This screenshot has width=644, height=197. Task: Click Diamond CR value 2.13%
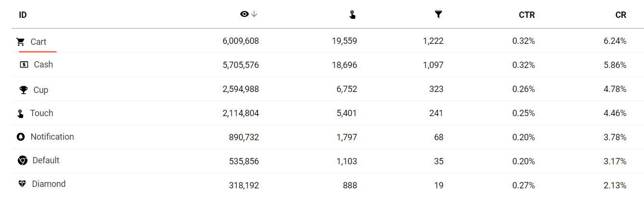pos(615,185)
